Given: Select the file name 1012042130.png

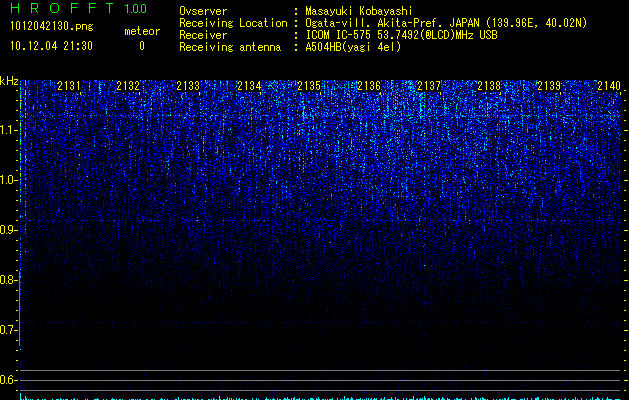Looking at the screenshot, I should [52, 26].
